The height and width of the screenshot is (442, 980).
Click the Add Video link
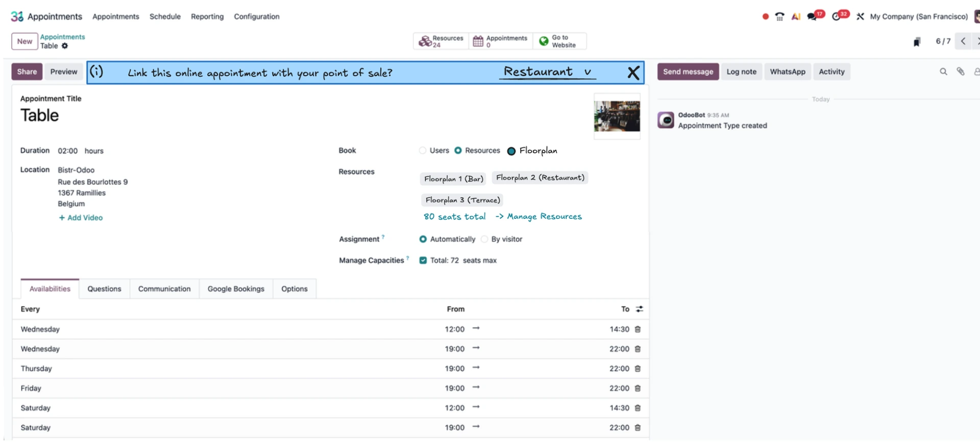pos(81,218)
